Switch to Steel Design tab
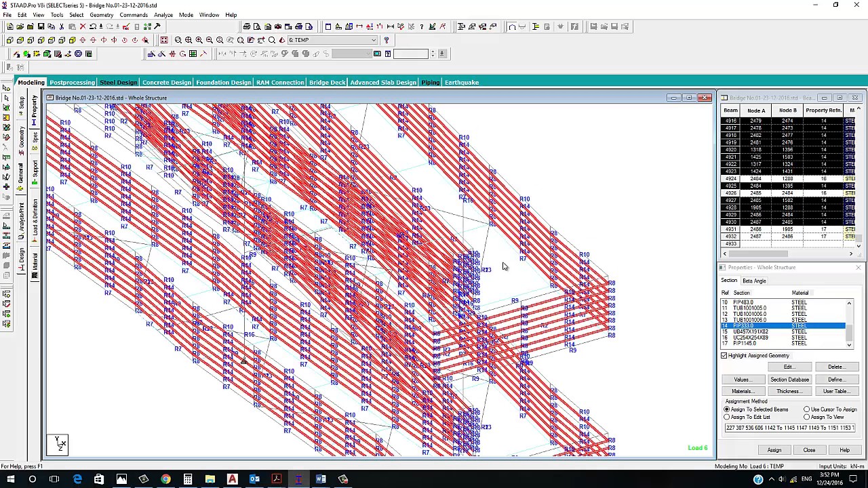 click(118, 83)
